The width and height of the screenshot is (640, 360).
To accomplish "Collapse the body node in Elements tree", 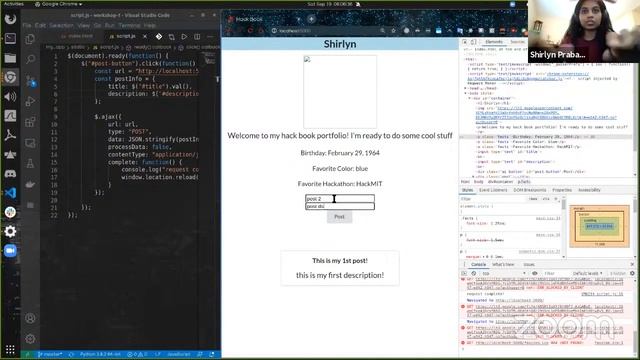I will tap(465, 93).
